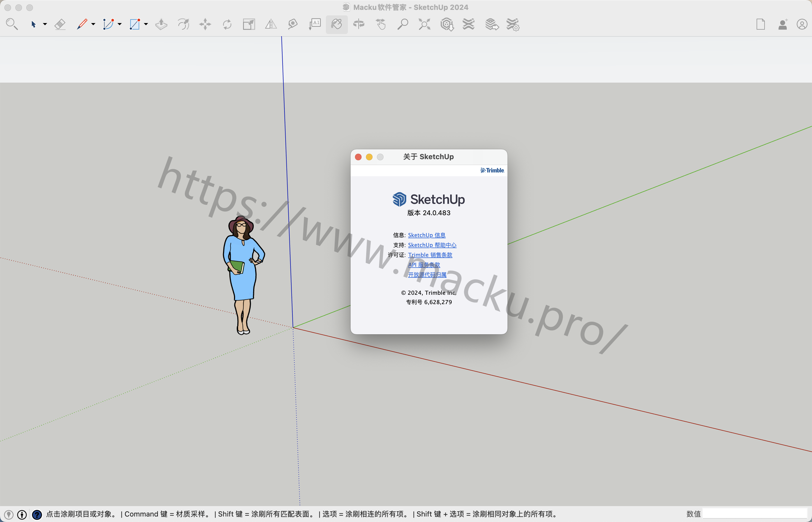Activate the Orbit tool

359,24
